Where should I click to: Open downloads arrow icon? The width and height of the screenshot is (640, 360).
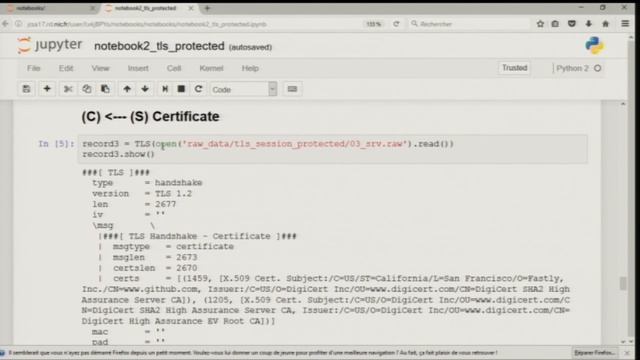point(589,24)
